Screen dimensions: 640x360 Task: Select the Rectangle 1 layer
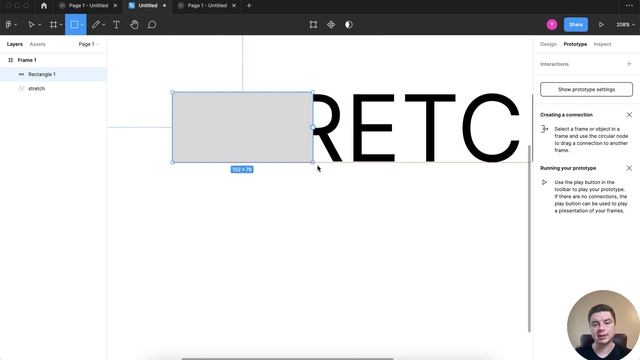(x=53, y=74)
